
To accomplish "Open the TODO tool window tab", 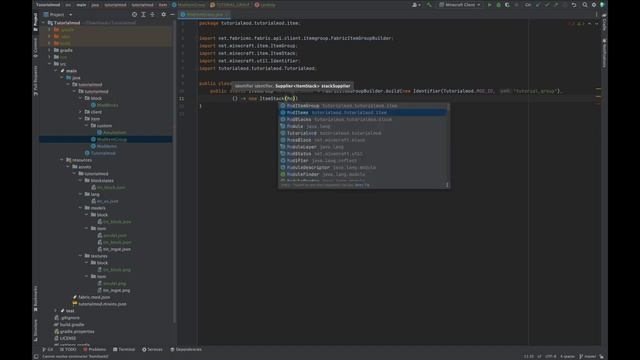I will (x=68, y=349).
